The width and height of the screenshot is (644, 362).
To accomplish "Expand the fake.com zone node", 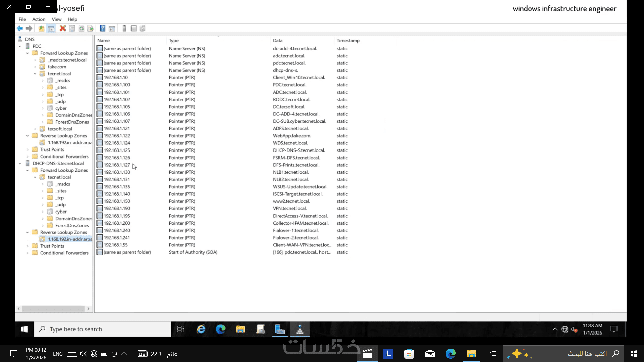I will (x=35, y=67).
